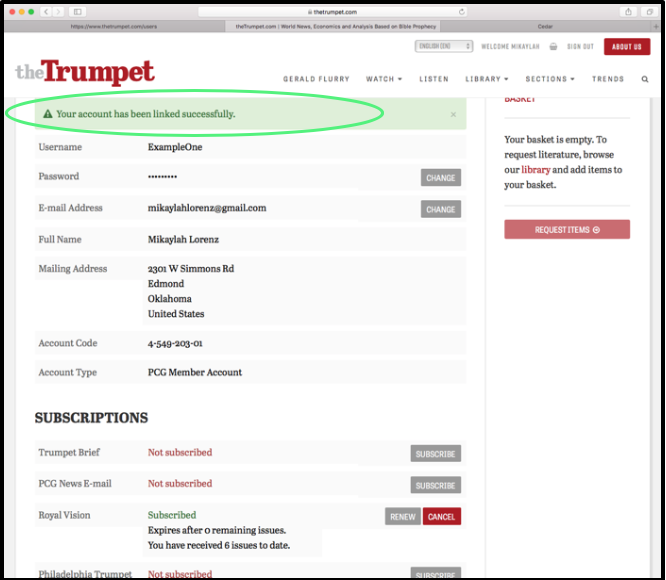This screenshot has height=580, width=666.
Task: Select PCG Member Account text
Action: [x=195, y=372]
